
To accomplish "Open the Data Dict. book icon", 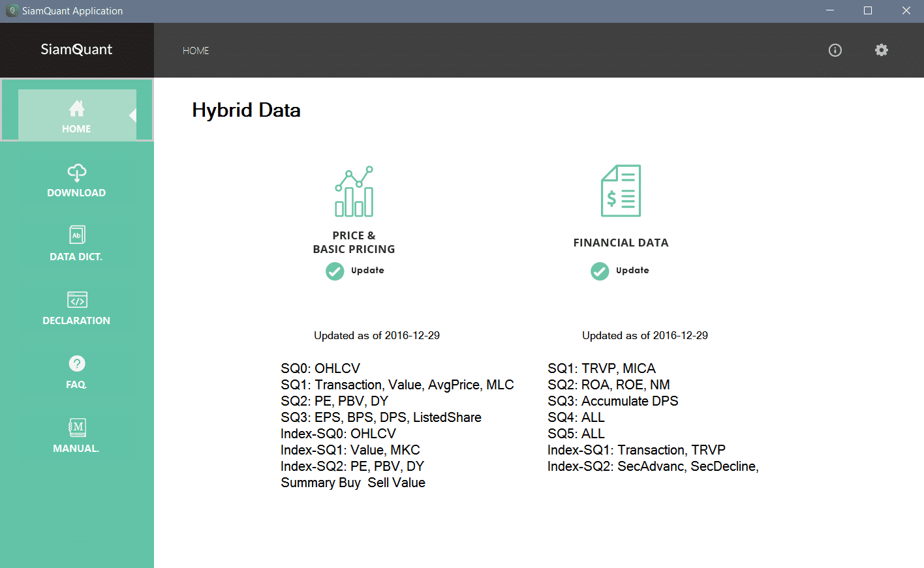I will pyautogui.click(x=76, y=235).
